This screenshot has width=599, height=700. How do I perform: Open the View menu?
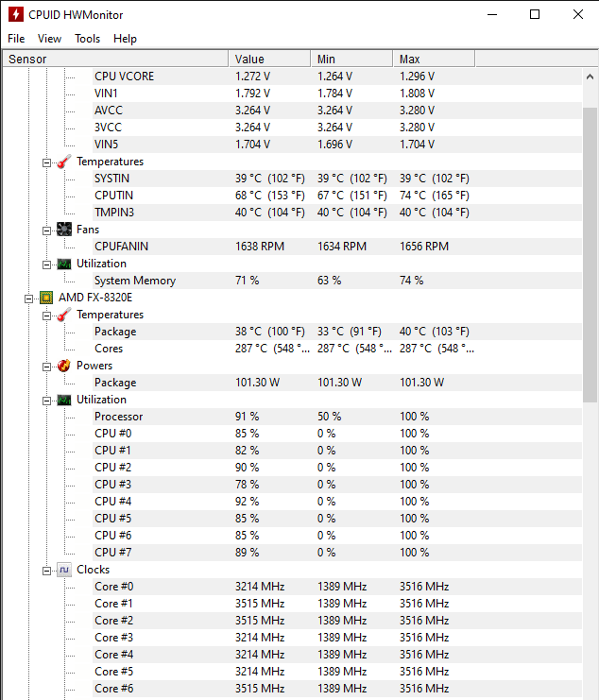click(x=49, y=39)
